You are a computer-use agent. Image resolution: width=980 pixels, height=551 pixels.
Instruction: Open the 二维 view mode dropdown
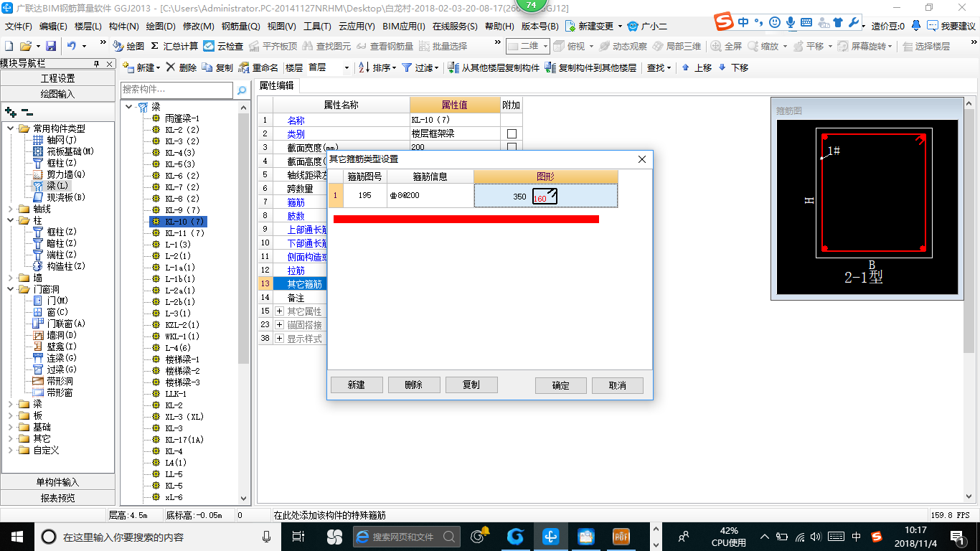point(528,46)
